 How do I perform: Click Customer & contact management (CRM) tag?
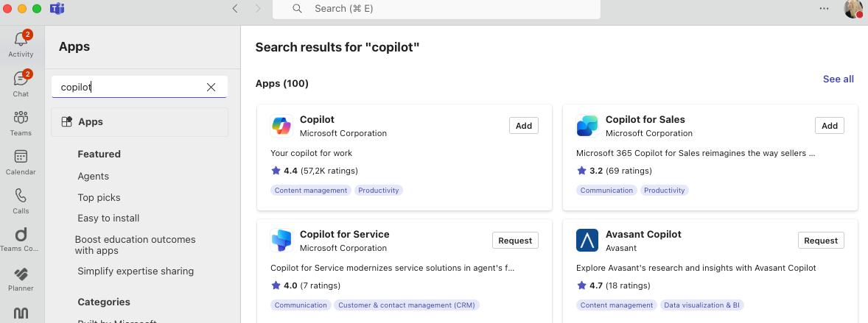(407, 305)
